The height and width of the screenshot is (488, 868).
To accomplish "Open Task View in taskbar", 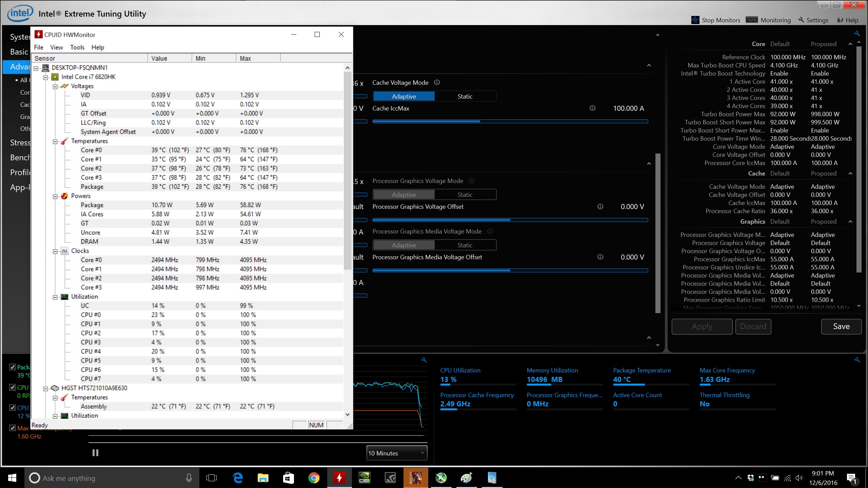I will point(212,478).
